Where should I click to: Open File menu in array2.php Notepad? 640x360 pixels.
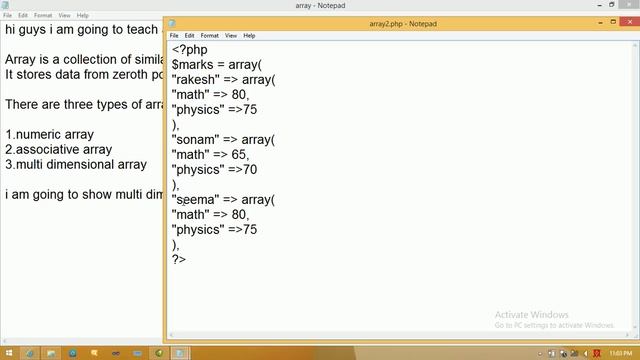(174, 36)
